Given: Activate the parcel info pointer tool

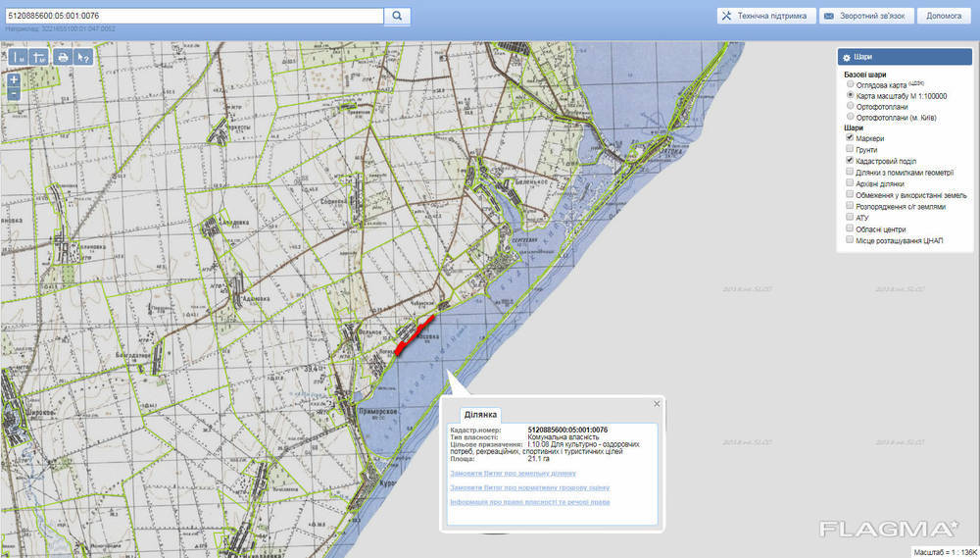Looking at the screenshot, I should (83, 58).
